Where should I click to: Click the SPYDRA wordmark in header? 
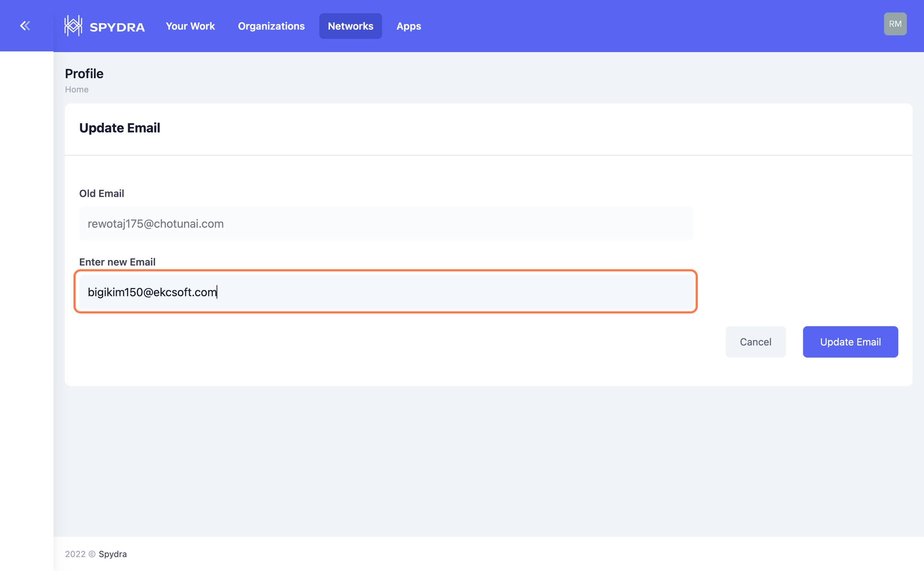tap(117, 27)
